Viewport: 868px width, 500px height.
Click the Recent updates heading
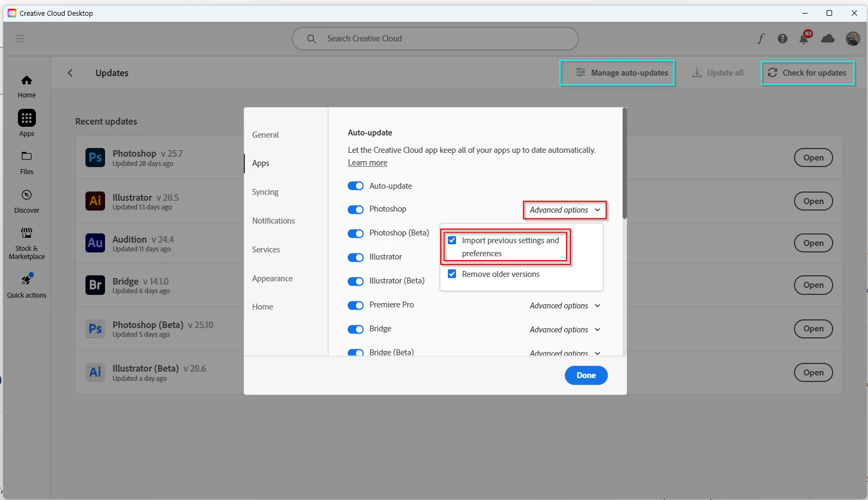coord(106,121)
